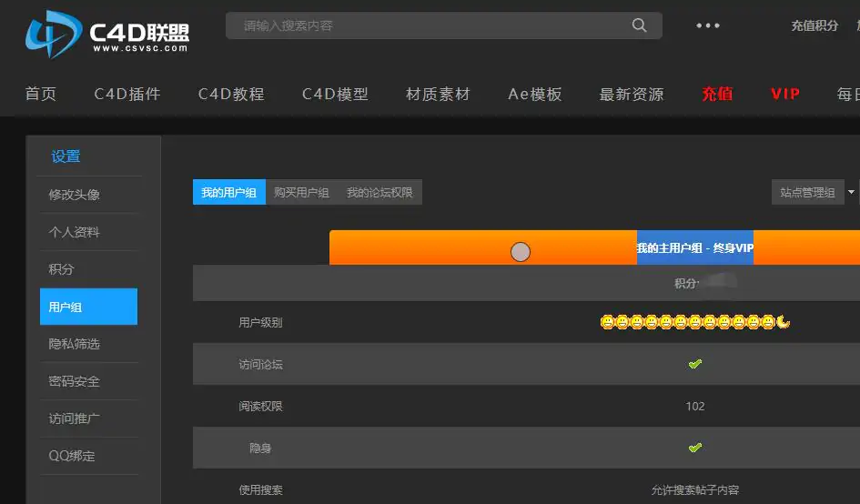Open the C4D模型 menu item
This screenshot has height=504, width=860.
coord(335,94)
